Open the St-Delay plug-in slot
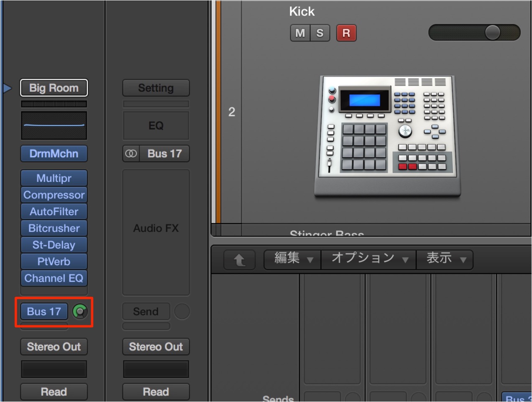 pyautogui.click(x=54, y=245)
